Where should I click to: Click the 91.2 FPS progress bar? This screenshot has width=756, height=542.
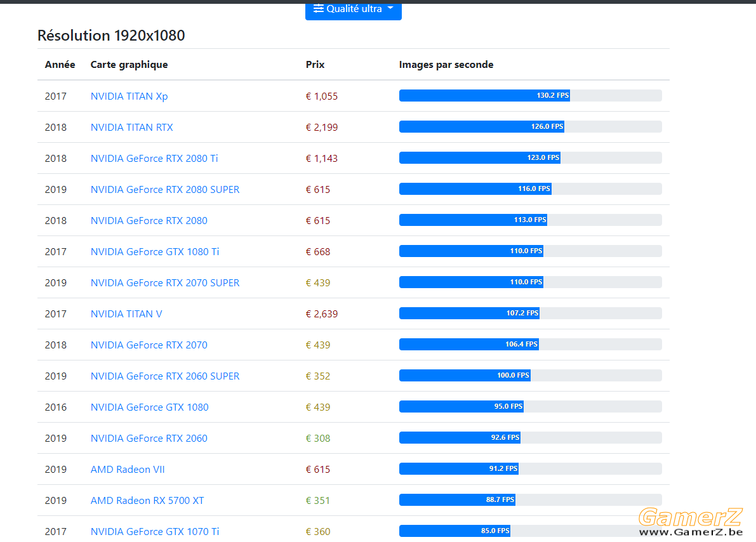[x=531, y=469]
